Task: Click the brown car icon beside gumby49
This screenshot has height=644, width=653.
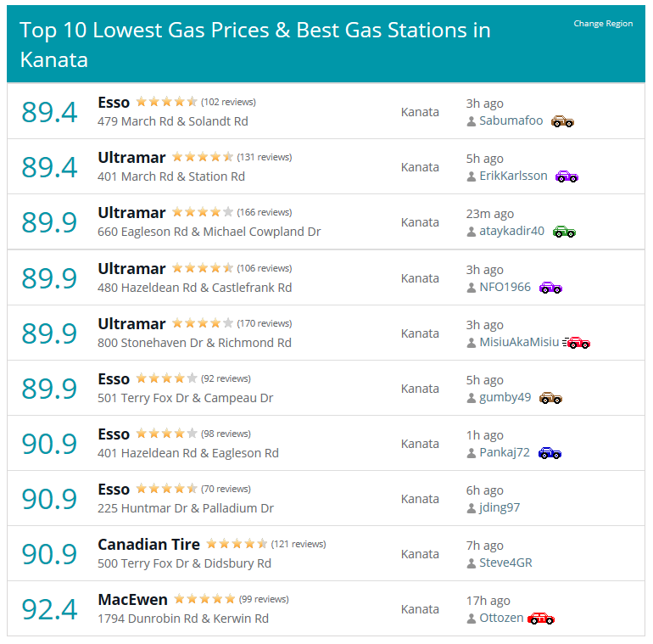Action: click(550, 398)
